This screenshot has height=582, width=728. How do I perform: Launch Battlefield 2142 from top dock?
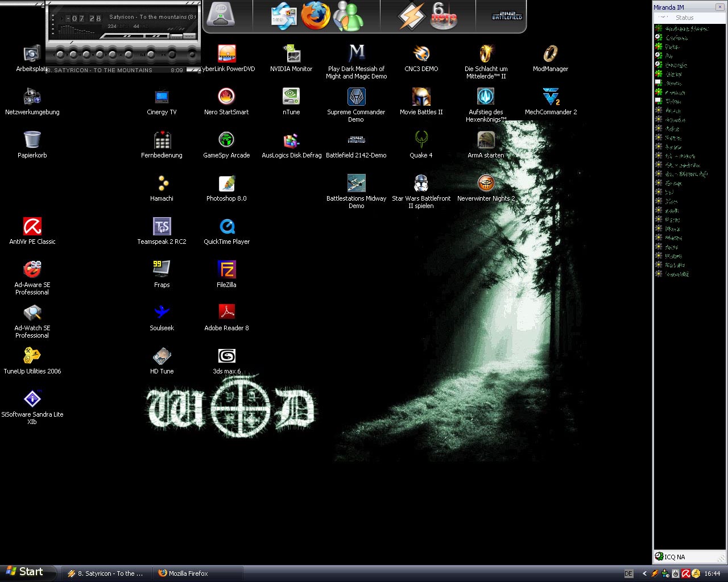[507, 16]
